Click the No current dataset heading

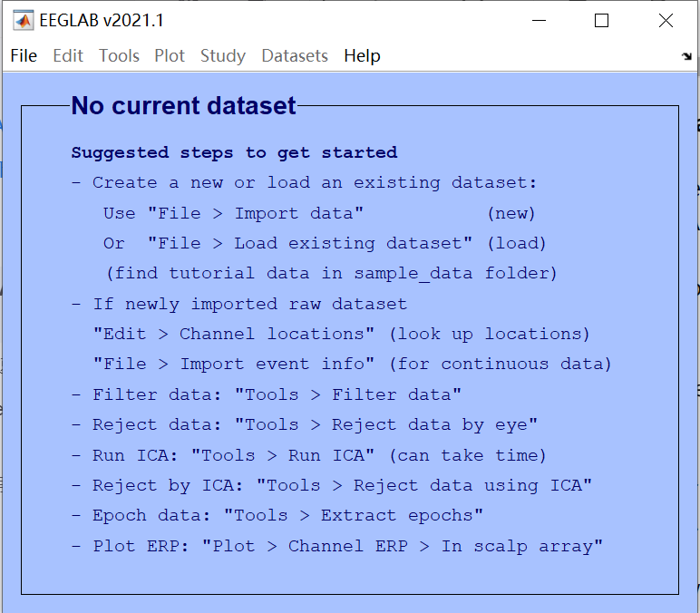coord(183,106)
